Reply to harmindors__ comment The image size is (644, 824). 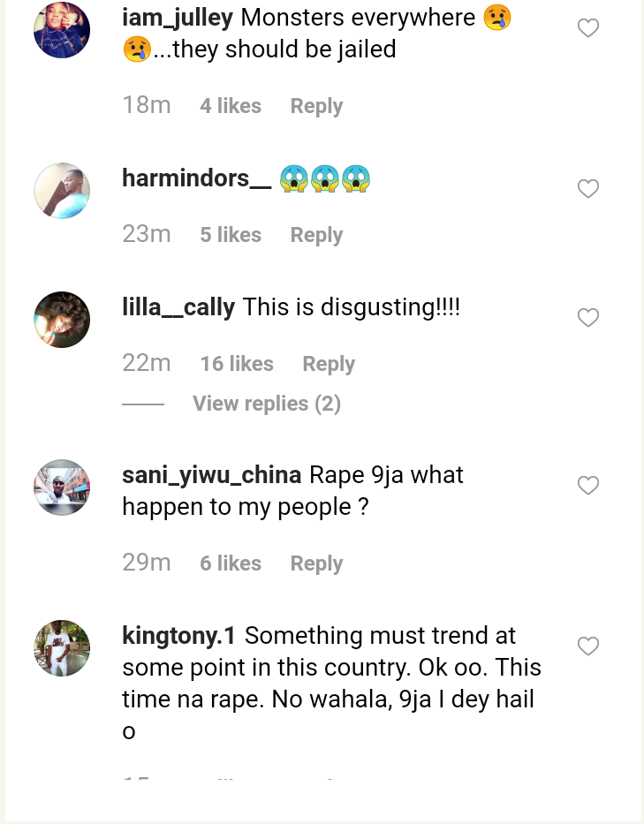(x=316, y=235)
